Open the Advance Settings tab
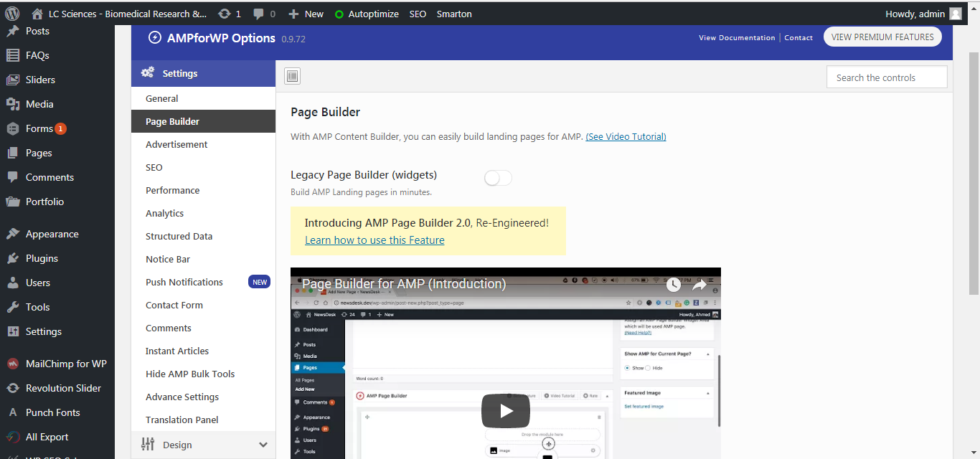The image size is (980, 459). [204, 397]
